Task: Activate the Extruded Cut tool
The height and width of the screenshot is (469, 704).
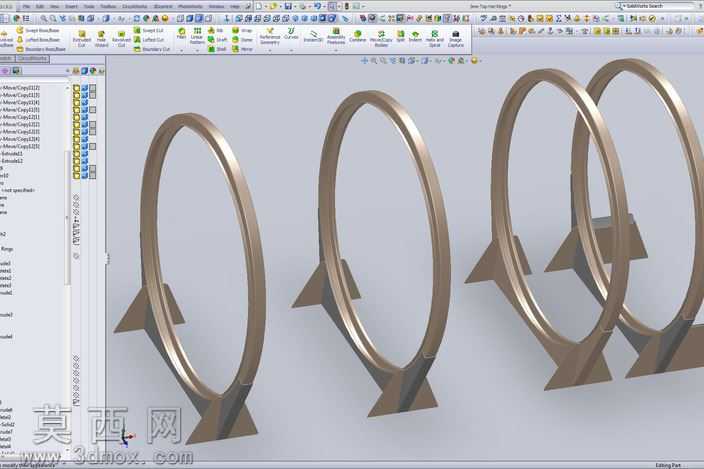Action: (82, 39)
